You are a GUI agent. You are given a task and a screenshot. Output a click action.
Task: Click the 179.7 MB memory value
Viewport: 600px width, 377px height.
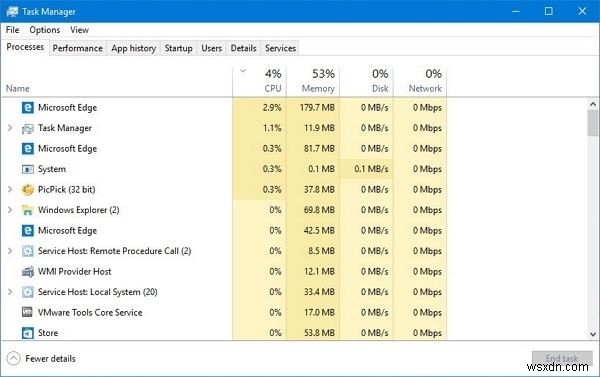point(317,108)
